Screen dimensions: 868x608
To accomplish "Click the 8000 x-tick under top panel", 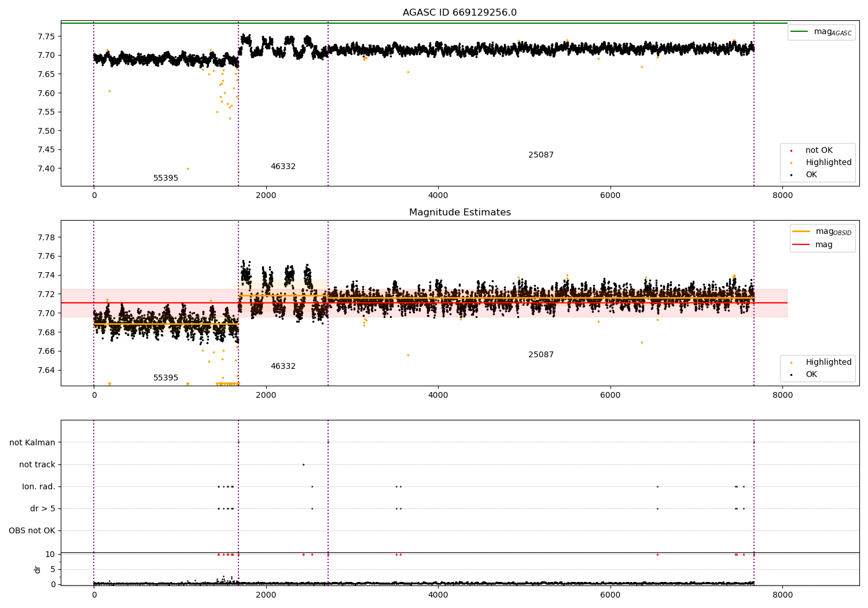I will (782, 196).
